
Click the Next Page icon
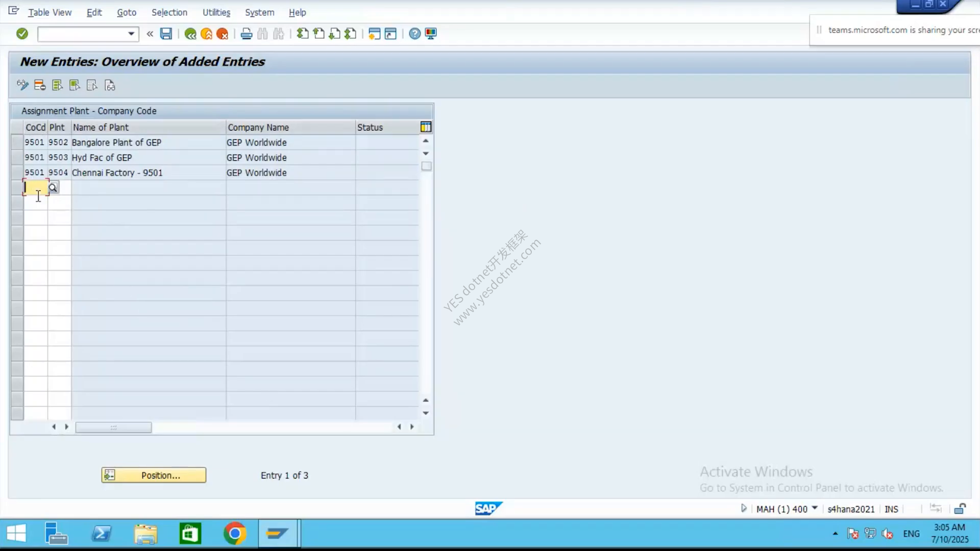tap(334, 34)
